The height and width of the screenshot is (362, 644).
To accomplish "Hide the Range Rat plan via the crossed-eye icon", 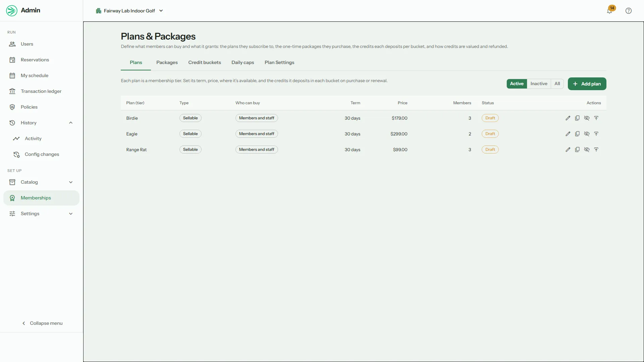I will click(587, 149).
